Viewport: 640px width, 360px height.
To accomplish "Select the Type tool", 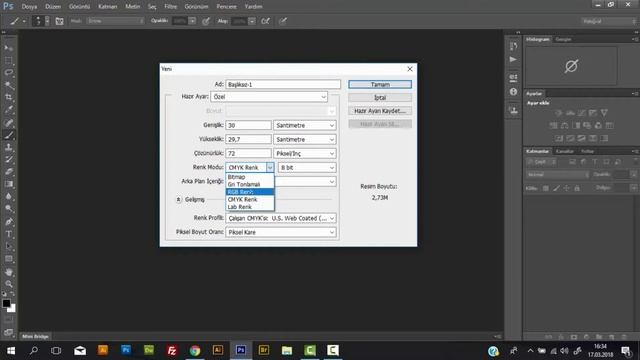I will coord(9,234).
